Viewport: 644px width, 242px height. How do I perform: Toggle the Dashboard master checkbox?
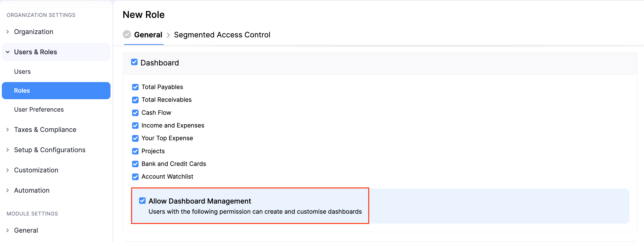point(134,62)
